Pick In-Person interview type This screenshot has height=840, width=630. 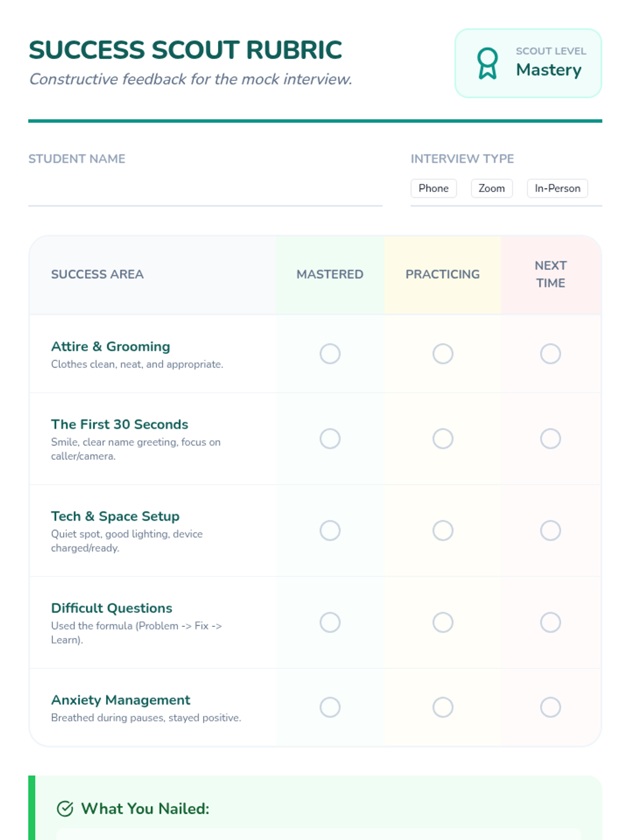click(557, 188)
